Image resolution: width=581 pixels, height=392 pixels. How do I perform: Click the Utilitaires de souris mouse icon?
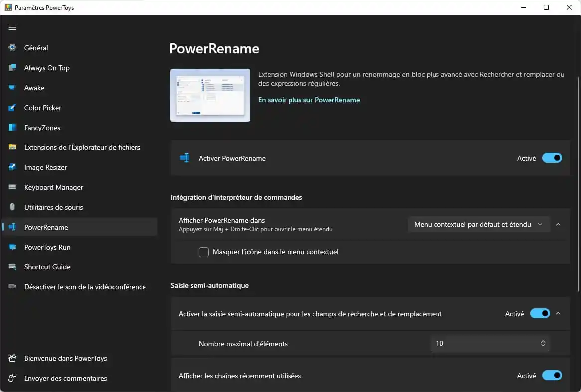pyautogui.click(x=12, y=207)
